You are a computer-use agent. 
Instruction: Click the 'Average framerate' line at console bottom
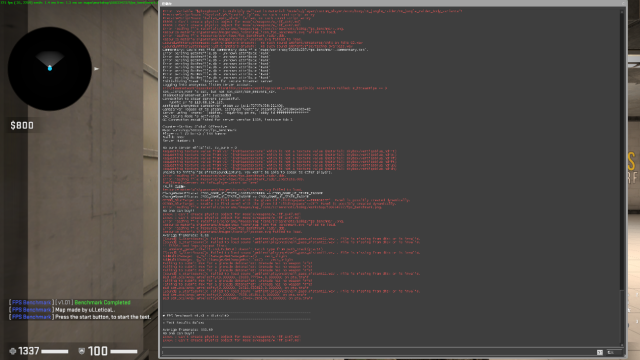188,329
